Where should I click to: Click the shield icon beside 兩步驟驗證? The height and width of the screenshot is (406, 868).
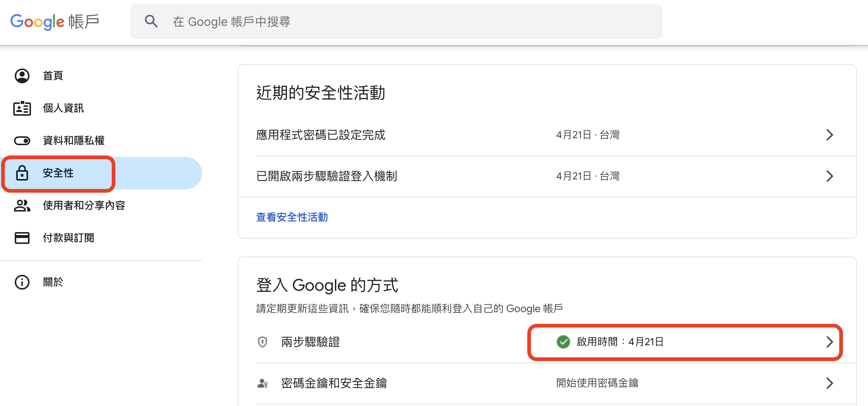[x=262, y=342]
